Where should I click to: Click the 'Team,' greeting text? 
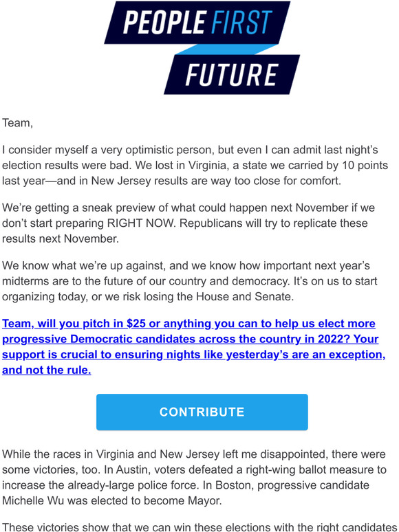click(18, 123)
